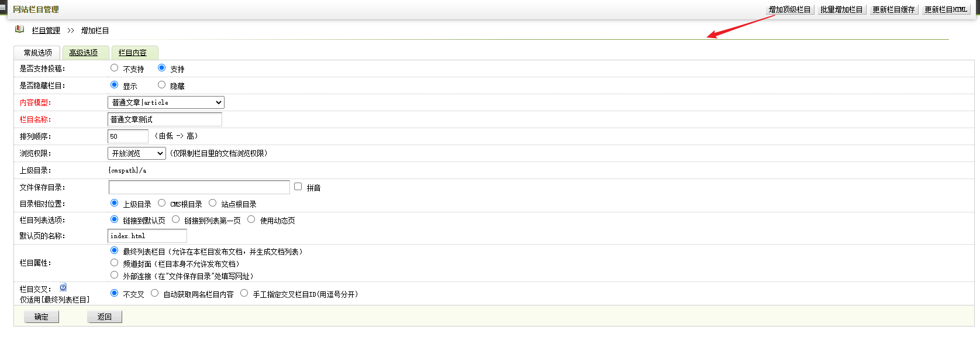Click the red 内容模型 label
Viewport: 980px width, 347px height.
click(x=35, y=102)
